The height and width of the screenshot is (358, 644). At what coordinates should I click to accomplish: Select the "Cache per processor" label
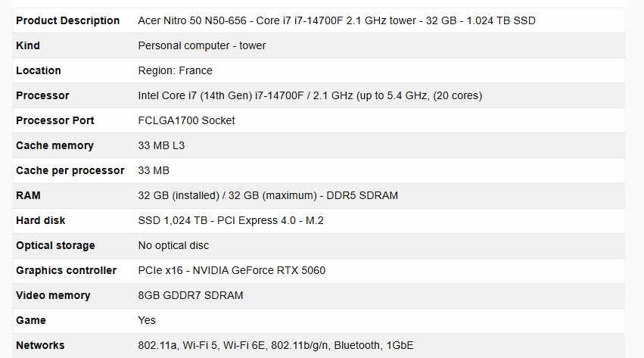[x=70, y=170]
